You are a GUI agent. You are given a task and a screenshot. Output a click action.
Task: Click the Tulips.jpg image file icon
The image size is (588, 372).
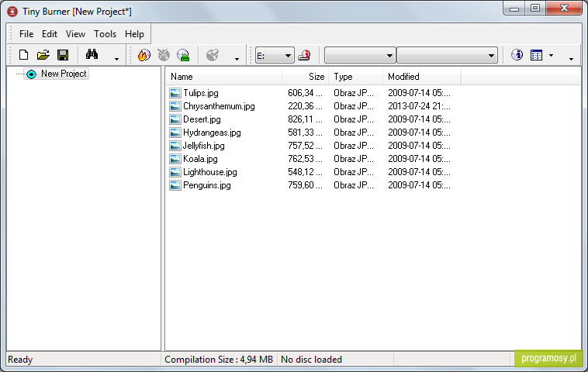point(175,93)
